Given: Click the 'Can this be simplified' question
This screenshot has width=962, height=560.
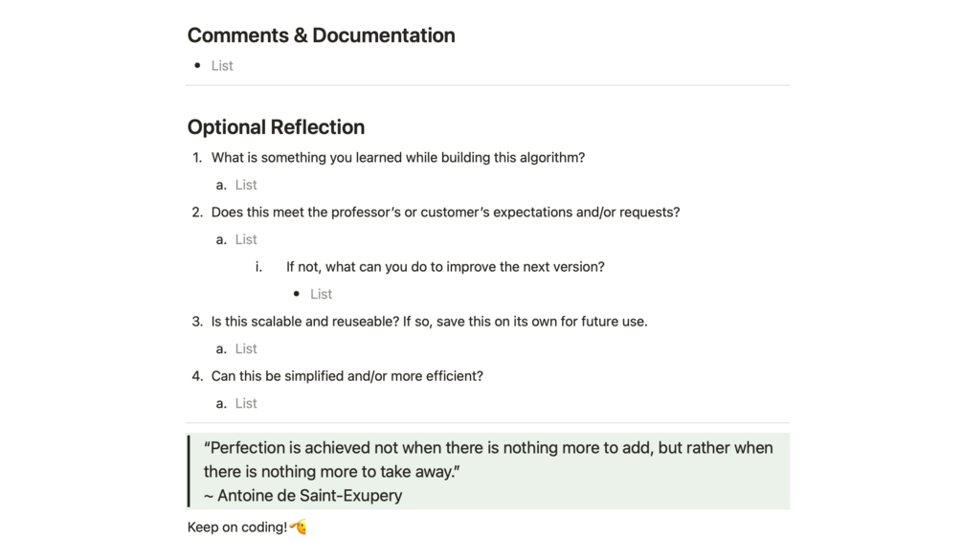Looking at the screenshot, I should (347, 376).
